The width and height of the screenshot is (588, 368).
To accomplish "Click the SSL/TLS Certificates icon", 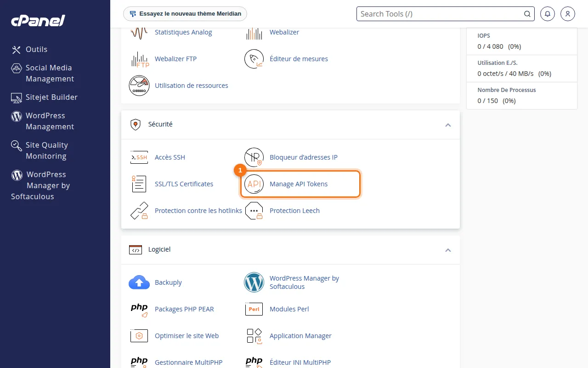I will pos(139,184).
